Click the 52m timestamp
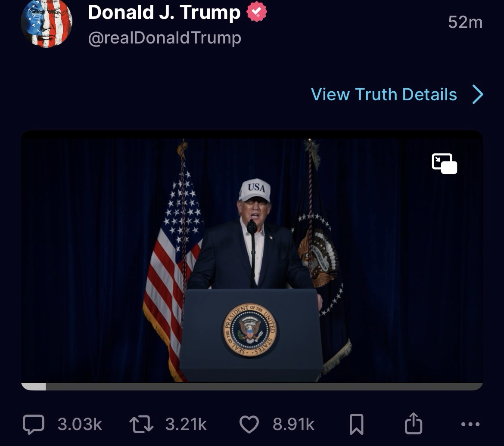Screen dimensions: 504x446 (x=465, y=22)
